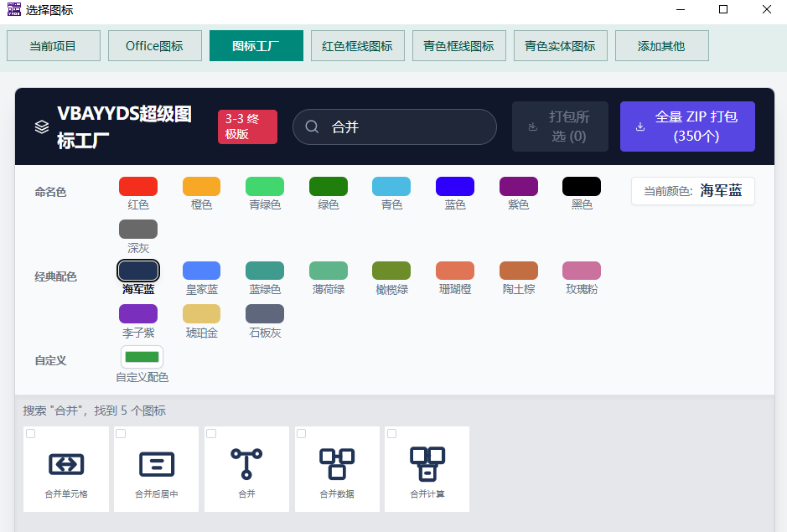Click the 搜索 "合并" result count text

point(95,411)
